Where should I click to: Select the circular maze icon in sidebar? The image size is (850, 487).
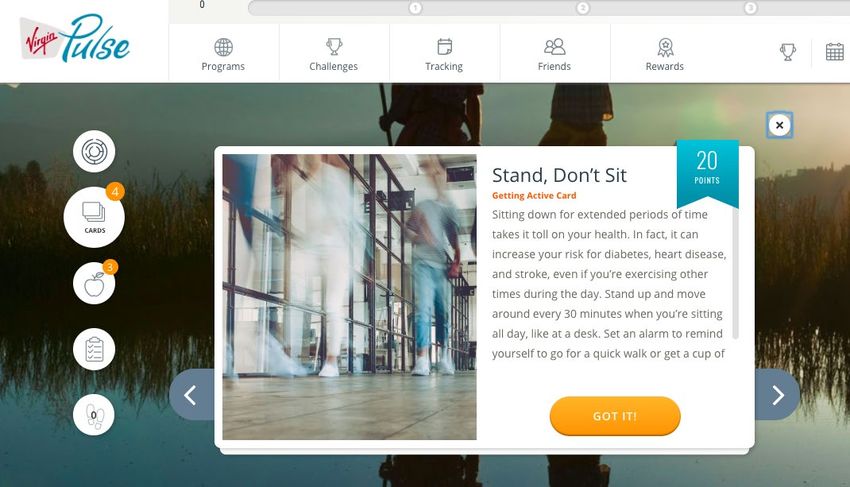coord(94,151)
